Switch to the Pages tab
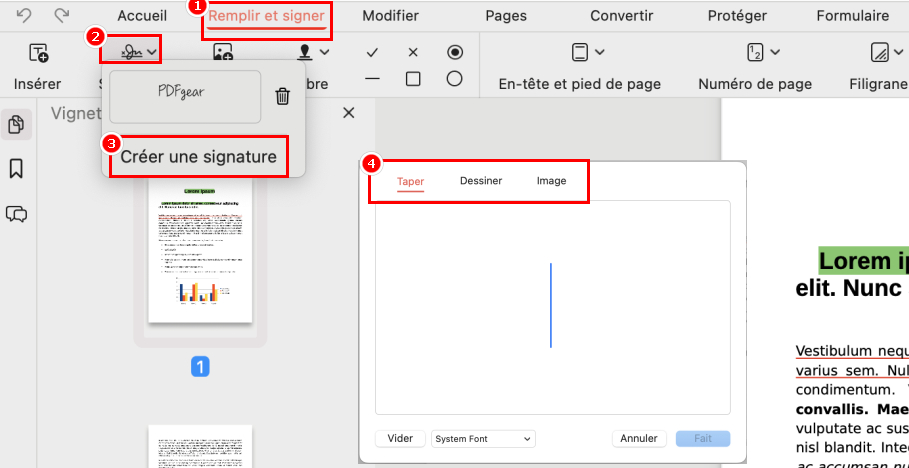 [506, 16]
